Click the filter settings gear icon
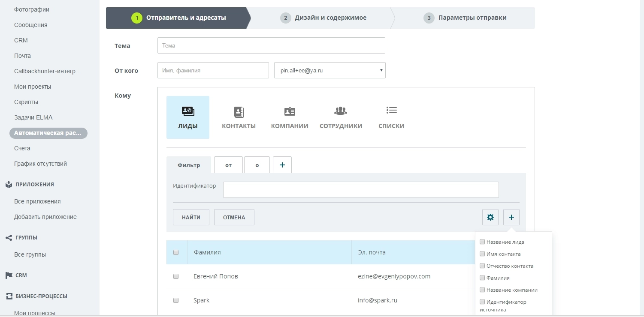 (x=490, y=217)
